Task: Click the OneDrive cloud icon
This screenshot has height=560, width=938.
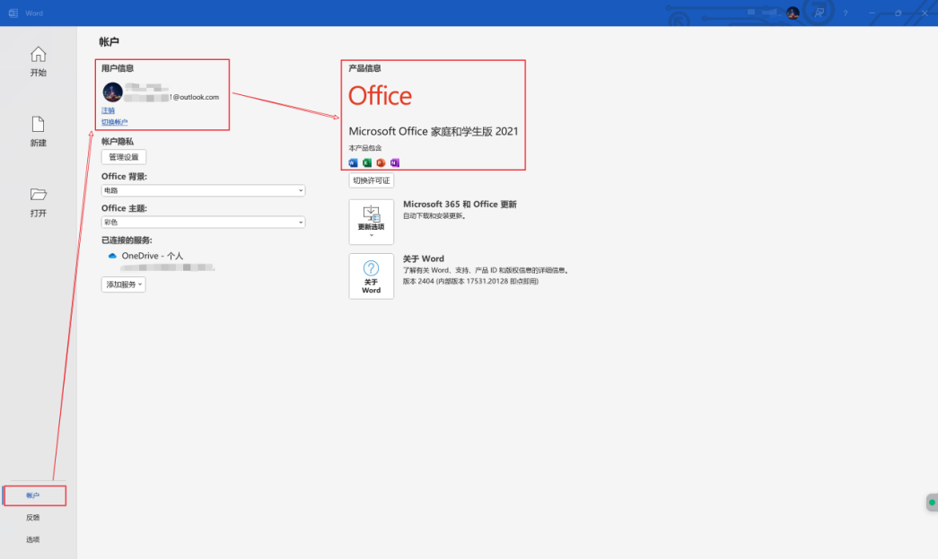Action: (112, 256)
